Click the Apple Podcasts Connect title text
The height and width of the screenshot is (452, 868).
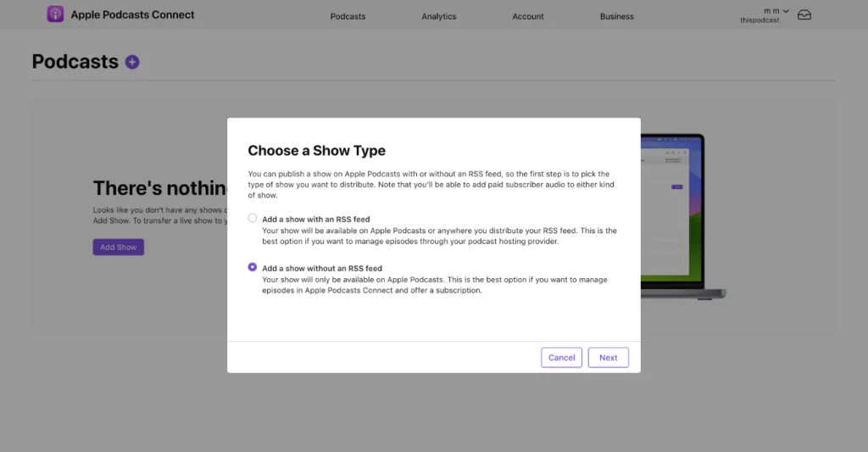coord(132,15)
